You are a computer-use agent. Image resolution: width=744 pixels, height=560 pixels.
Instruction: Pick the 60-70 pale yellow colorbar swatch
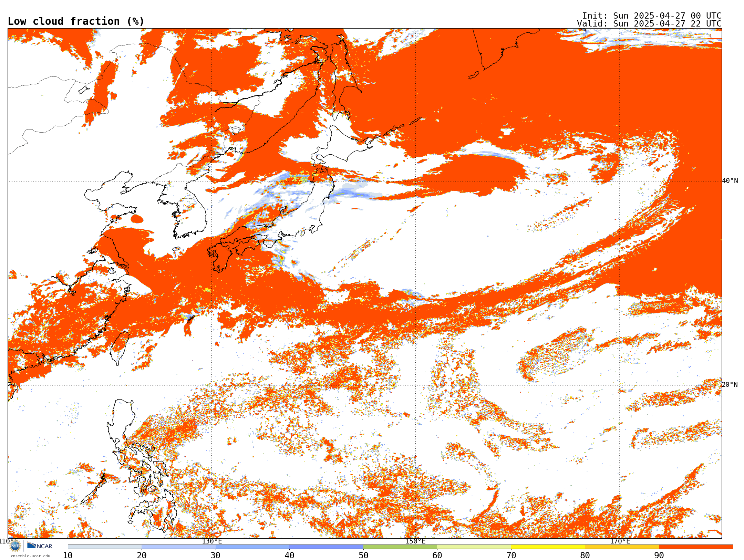[474, 547]
